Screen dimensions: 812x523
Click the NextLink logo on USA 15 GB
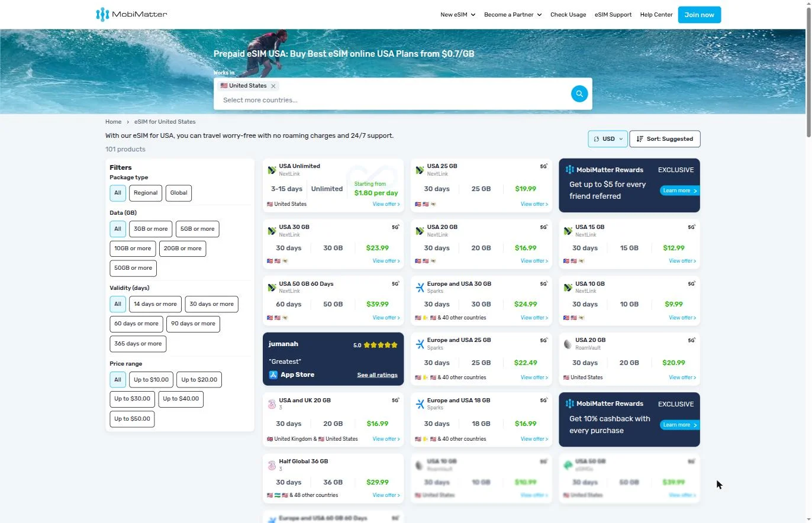pos(568,231)
